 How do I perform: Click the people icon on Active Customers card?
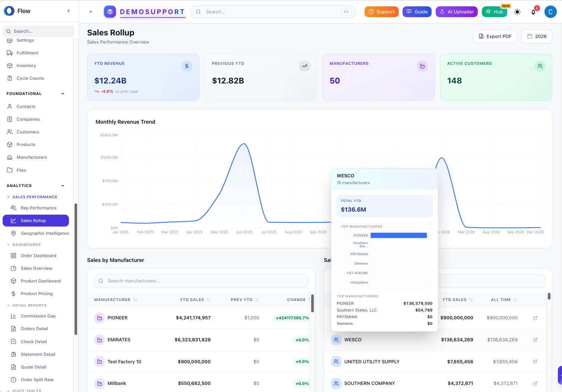coord(540,66)
